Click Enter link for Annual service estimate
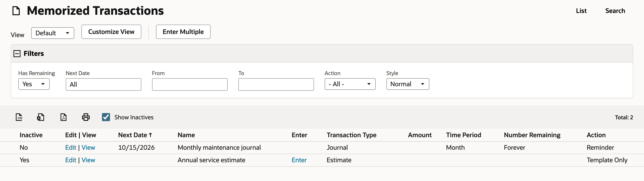Screen dimensions: 644x181 pos(299,160)
